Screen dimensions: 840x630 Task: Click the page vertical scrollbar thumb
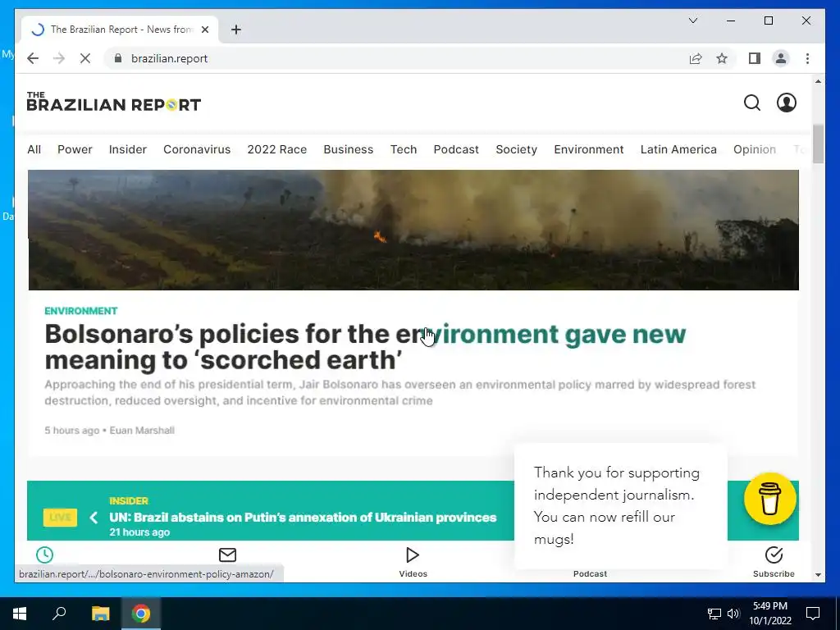818,144
